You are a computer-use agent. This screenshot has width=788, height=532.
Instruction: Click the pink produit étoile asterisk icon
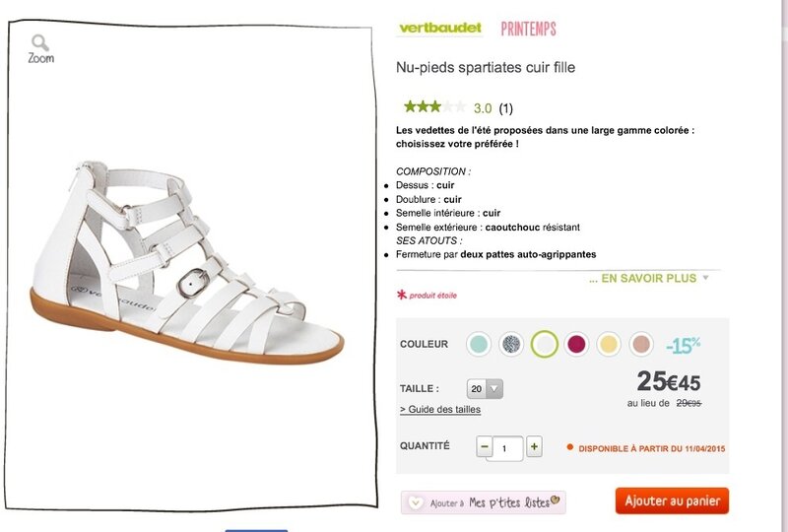point(402,295)
